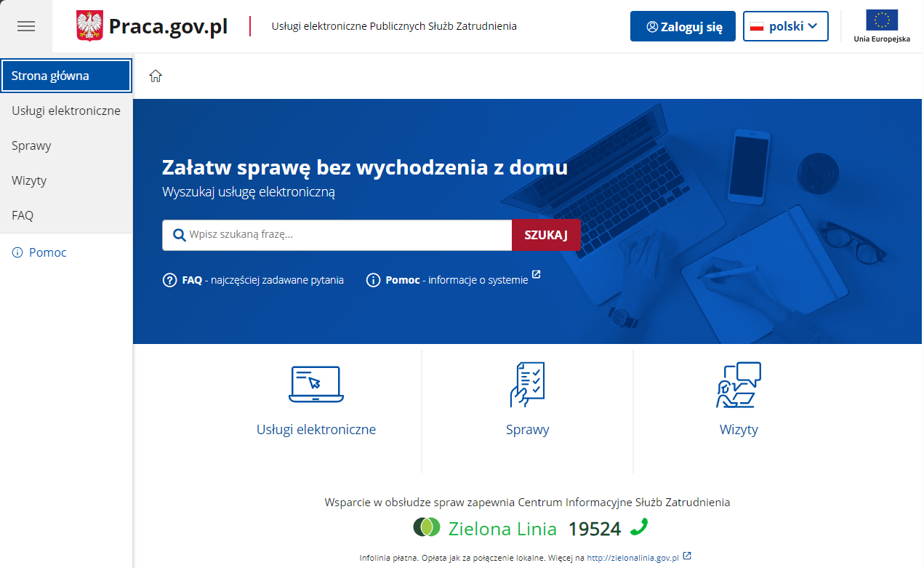Open FAQ in the sidebar menu
924x568 pixels.
click(x=66, y=215)
